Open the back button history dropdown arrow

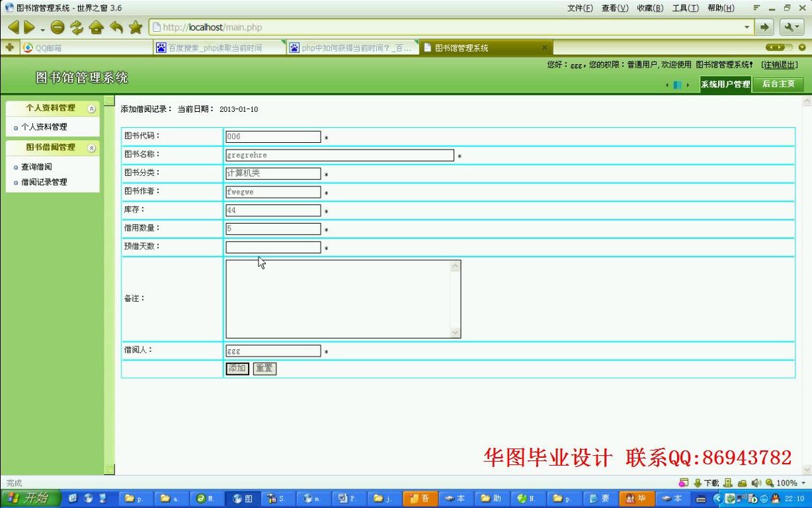point(42,28)
